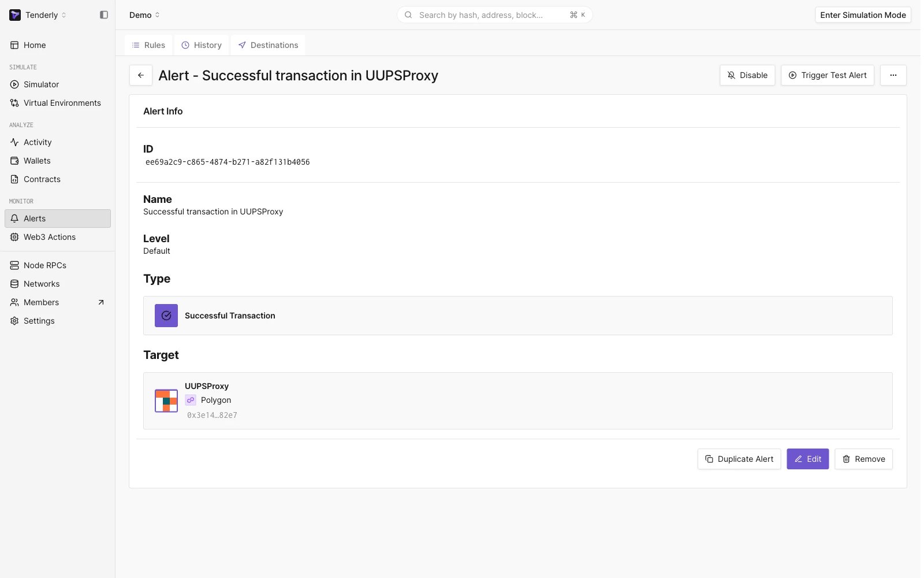Select Alerts in the Monitor group
This screenshot has height=578, width=924.
[x=58, y=218]
